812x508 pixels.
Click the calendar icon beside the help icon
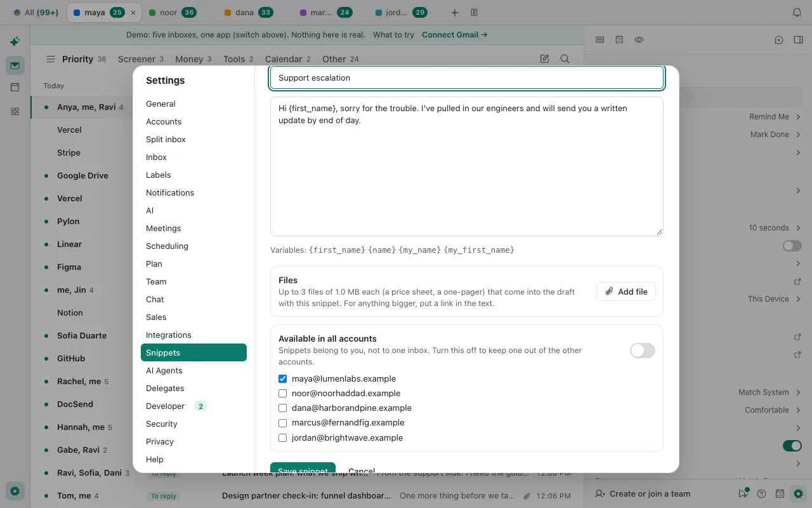(780, 493)
